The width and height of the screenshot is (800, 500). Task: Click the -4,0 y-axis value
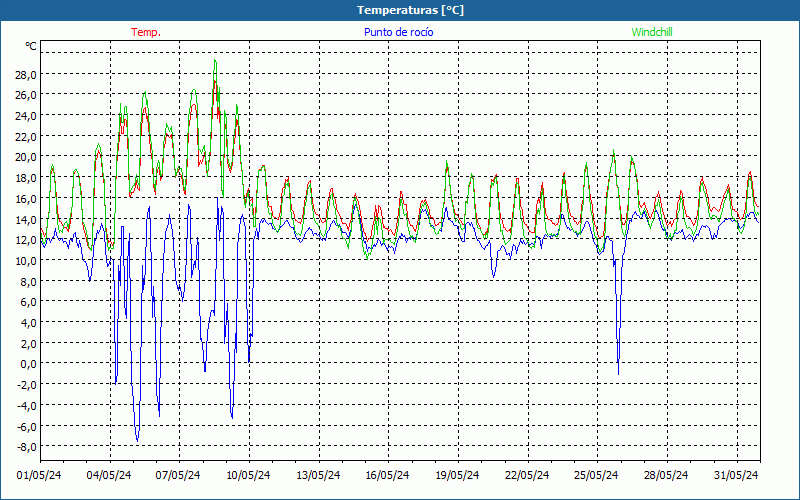[27, 406]
